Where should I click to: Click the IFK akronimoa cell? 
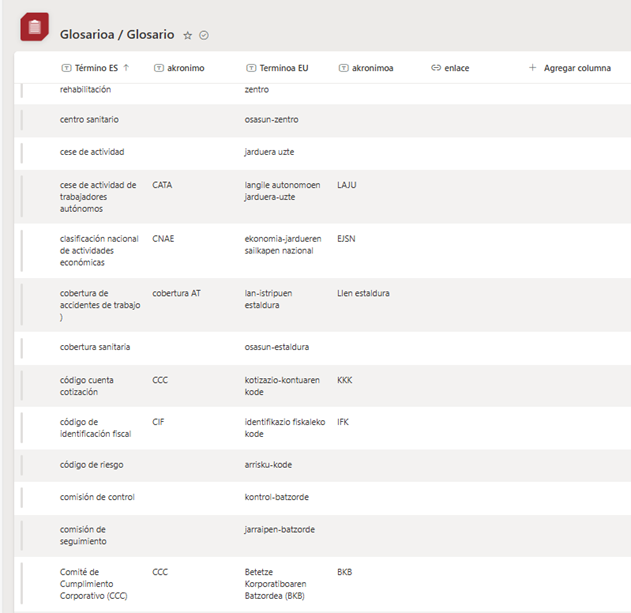coord(343,422)
